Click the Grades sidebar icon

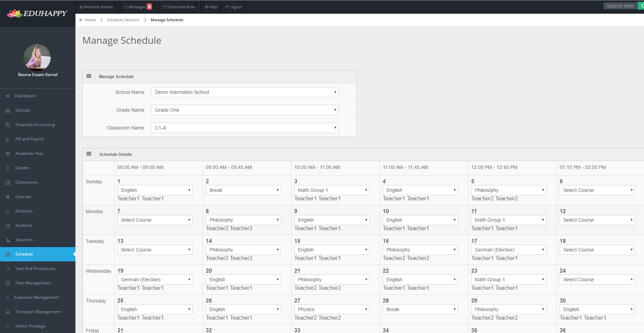pos(8,168)
